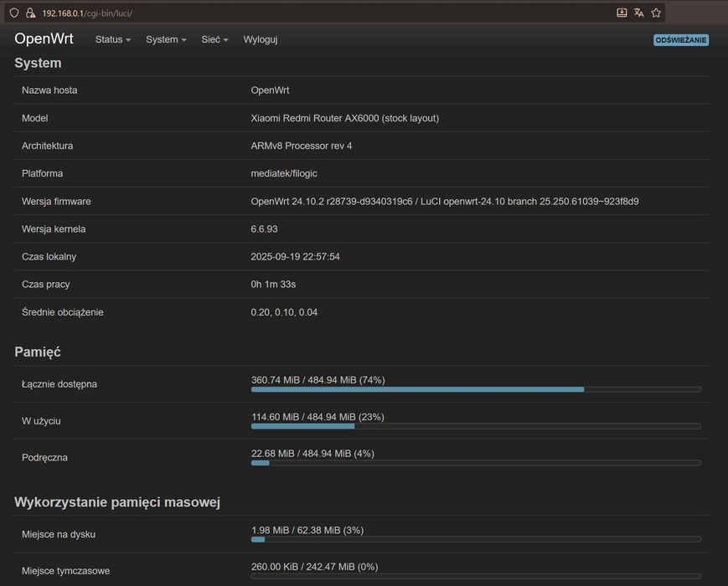Click the translate page icon
The height and width of the screenshot is (586, 728).
point(639,13)
